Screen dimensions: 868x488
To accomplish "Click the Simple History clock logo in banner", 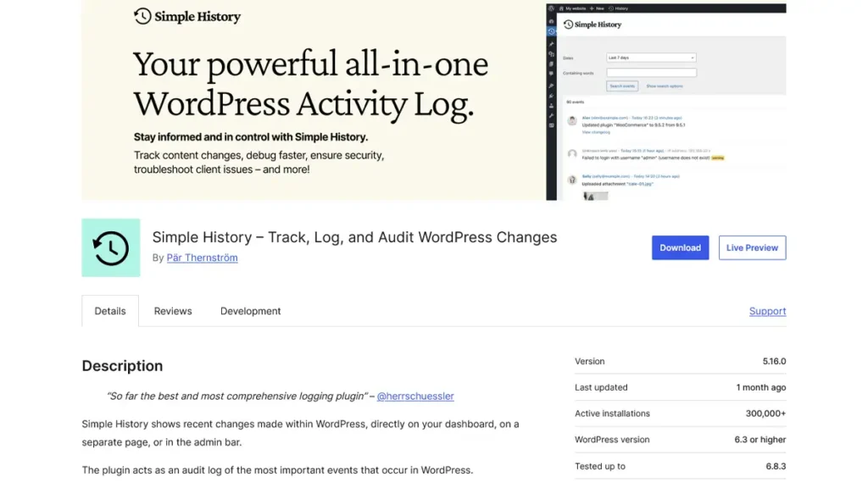I will coord(142,16).
